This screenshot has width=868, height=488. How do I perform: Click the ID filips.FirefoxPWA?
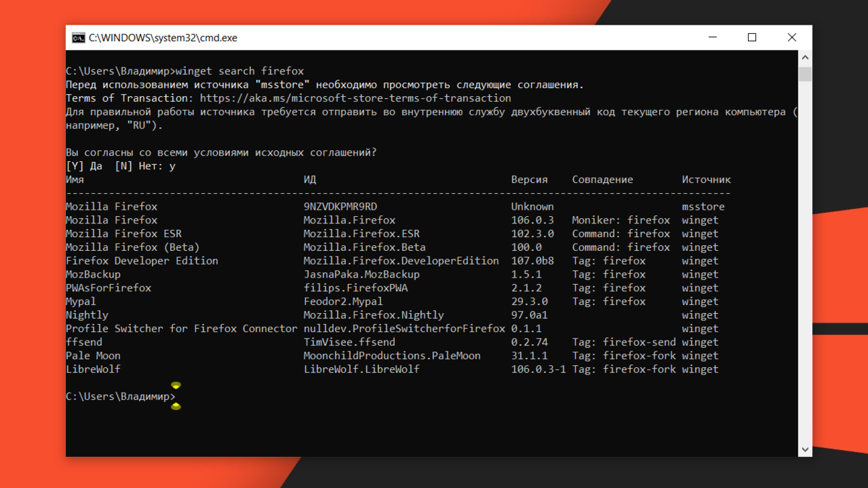[x=355, y=288]
